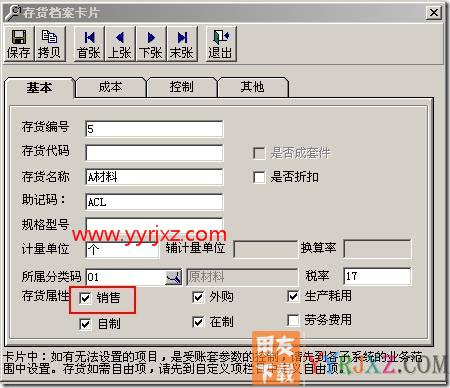
Task: Open the 成本 tab
Action: pos(110,87)
